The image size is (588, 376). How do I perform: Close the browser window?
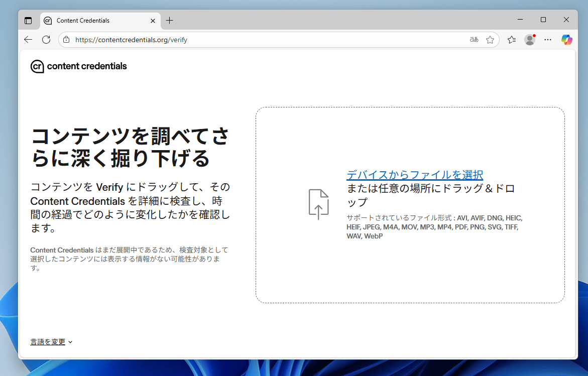[566, 20]
